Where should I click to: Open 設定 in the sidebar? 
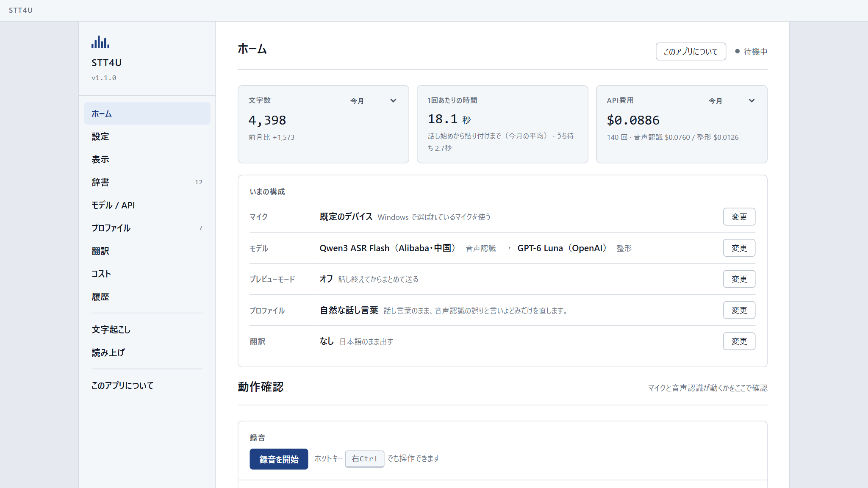pyautogui.click(x=147, y=136)
